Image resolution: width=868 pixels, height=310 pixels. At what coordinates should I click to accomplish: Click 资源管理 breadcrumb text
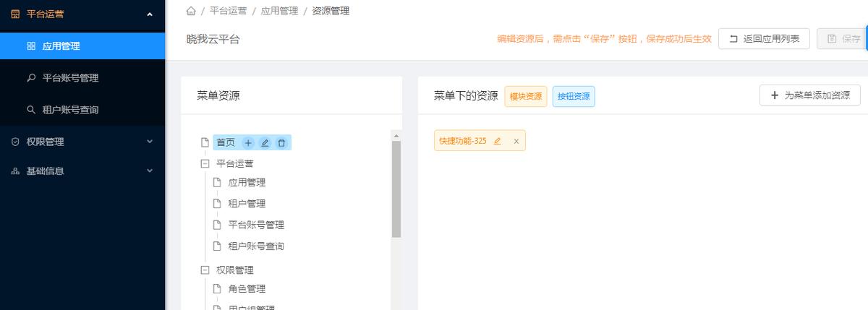(331, 11)
